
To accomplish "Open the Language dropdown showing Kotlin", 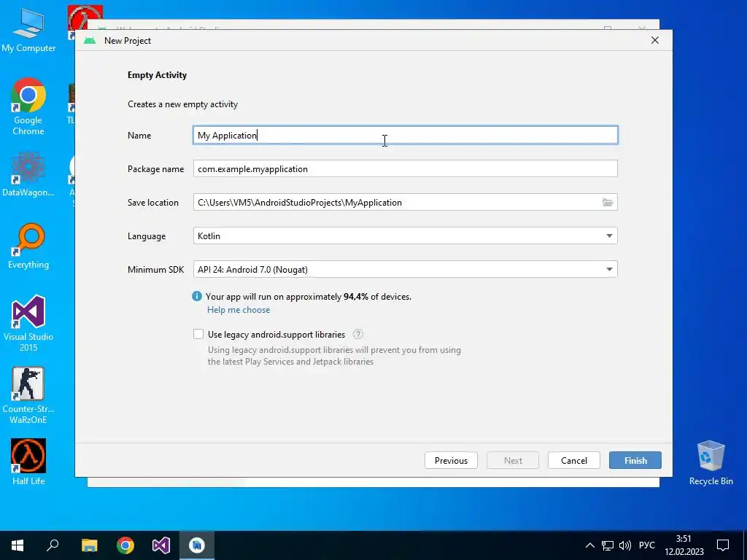I will click(406, 236).
